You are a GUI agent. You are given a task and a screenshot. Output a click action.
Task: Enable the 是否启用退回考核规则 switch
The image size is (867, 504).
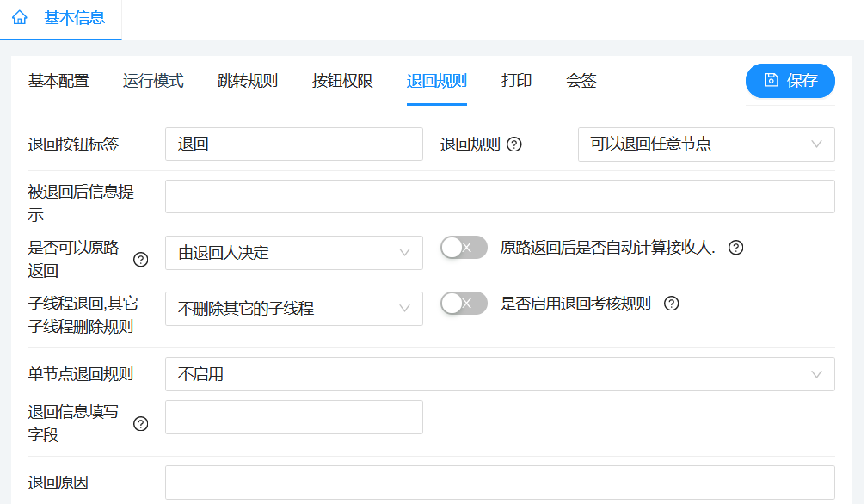(x=464, y=304)
